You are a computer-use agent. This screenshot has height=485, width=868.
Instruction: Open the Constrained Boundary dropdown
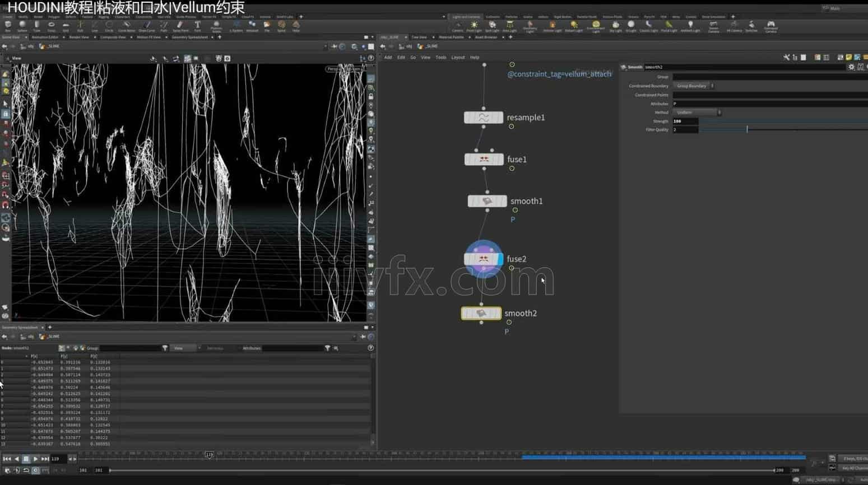694,86
